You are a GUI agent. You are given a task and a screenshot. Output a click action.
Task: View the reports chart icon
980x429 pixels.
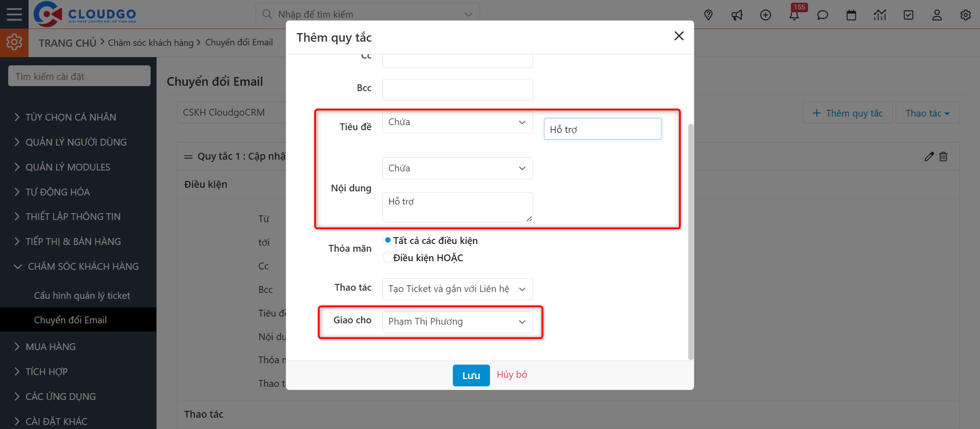point(880,15)
